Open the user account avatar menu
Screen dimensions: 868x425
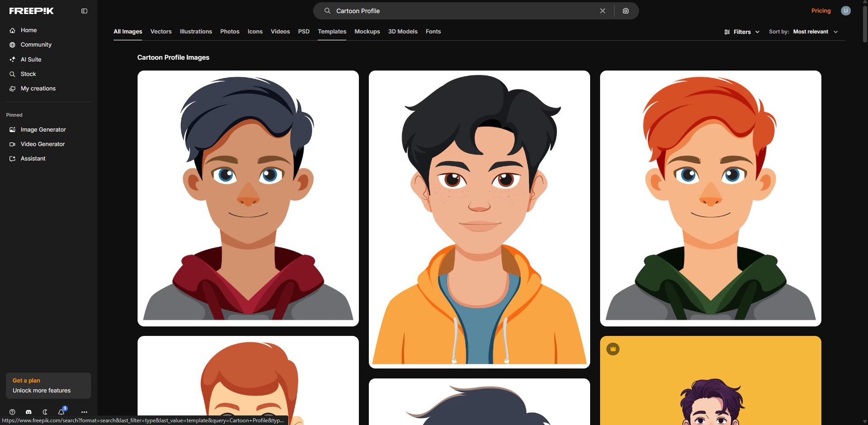click(845, 10)
